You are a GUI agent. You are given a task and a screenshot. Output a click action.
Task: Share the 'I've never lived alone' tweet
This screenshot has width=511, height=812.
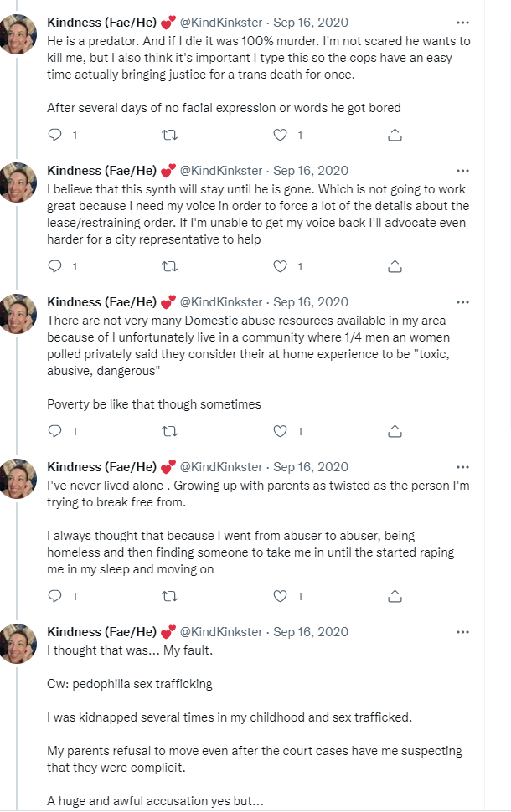pyautogui.click(x=395, y=597)
